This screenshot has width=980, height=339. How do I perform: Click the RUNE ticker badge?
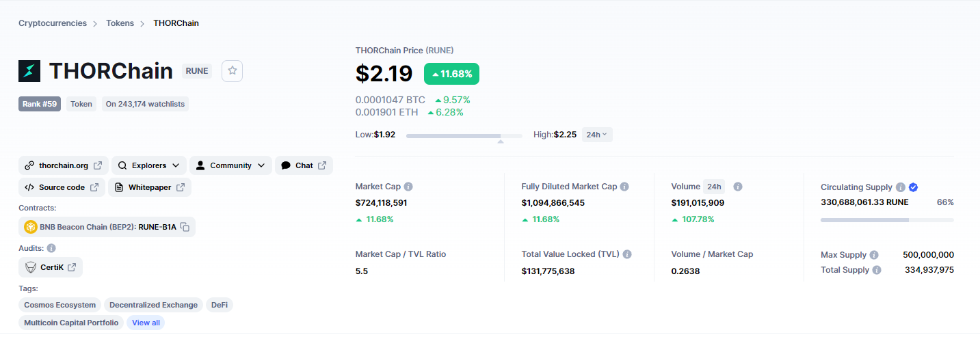click(197, 70)
